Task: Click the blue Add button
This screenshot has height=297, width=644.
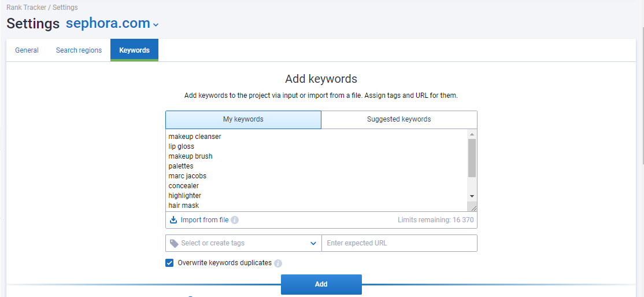Action: [x=321, y=284]
